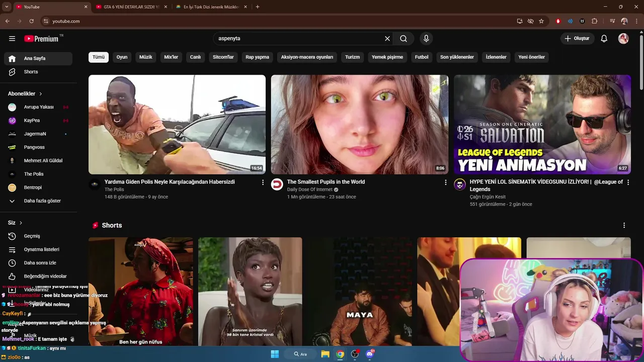This screenshot has height=362, width=644.
Task: Open the Shorts shelf three-dot menu
Action: coord(624,225)
